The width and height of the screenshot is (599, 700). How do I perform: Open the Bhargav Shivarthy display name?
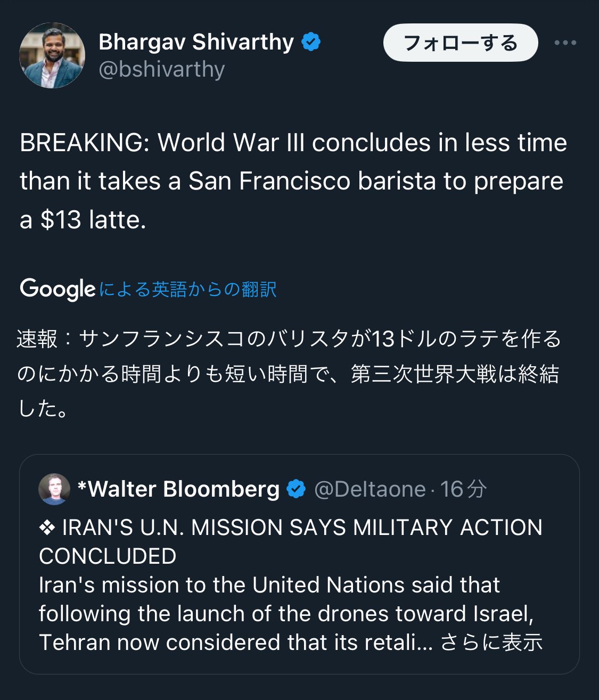click(x=196, y=42)
